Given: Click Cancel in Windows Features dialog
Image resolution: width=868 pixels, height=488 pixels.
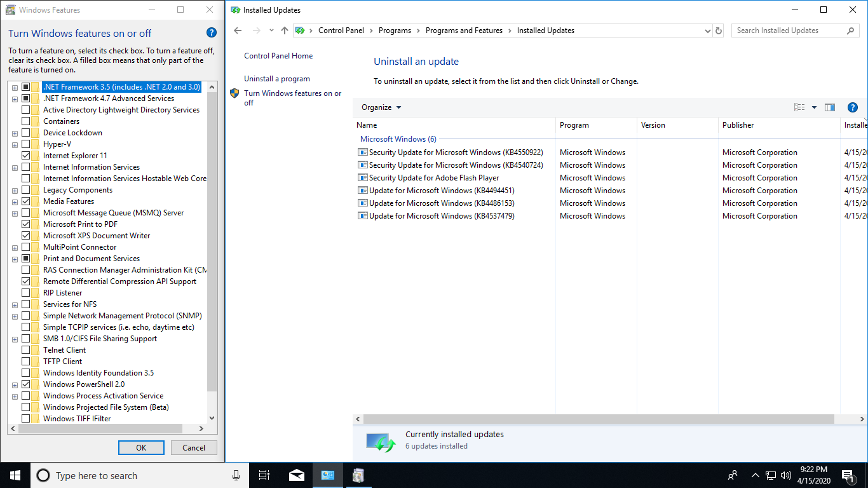Looking at the screenshot, I should [x=194, y=447].
